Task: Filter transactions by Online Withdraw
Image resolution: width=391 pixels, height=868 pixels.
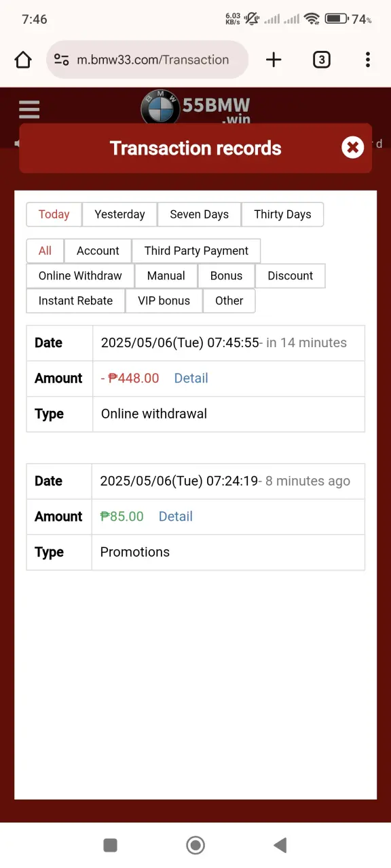Action: 80,276
